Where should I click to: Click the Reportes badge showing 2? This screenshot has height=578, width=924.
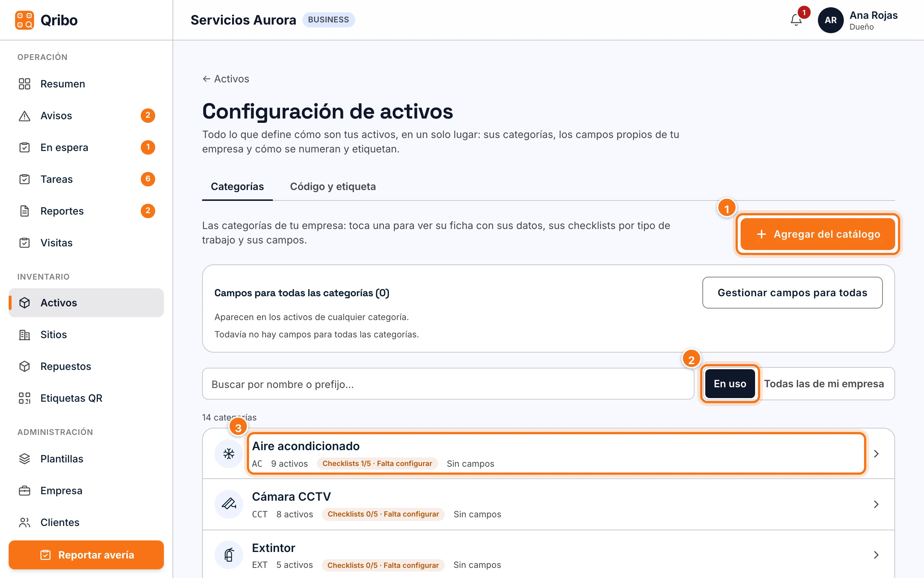(x=148, y=211)
